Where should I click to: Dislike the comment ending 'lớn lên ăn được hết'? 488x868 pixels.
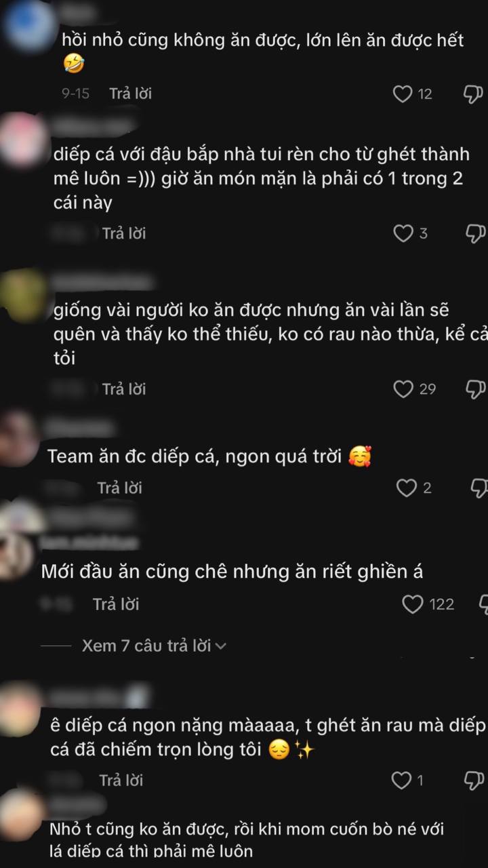pyautogui.click(x=474, y=94)
